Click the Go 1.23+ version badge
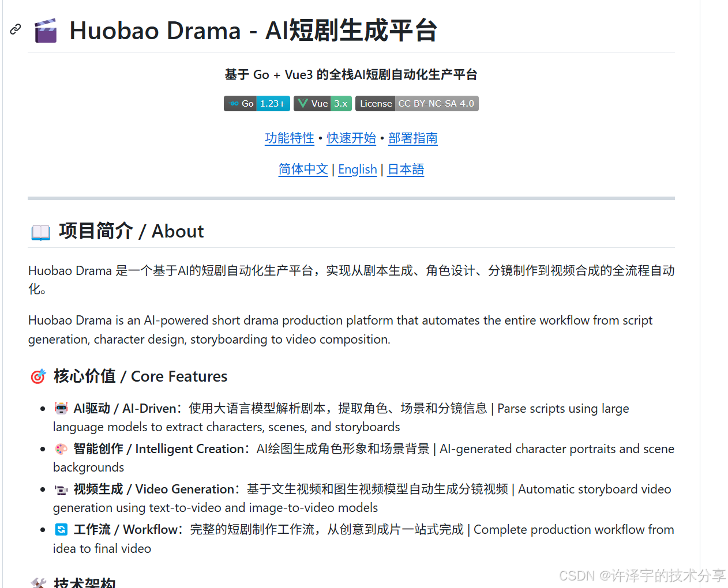Screen dimensions: 728x588 257,103
